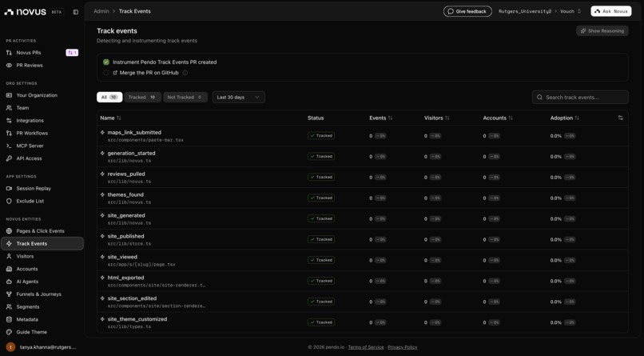Screen dimensions: 644x356
Task: Open the Last 30 days dropdown
Action: click(239, 98)
